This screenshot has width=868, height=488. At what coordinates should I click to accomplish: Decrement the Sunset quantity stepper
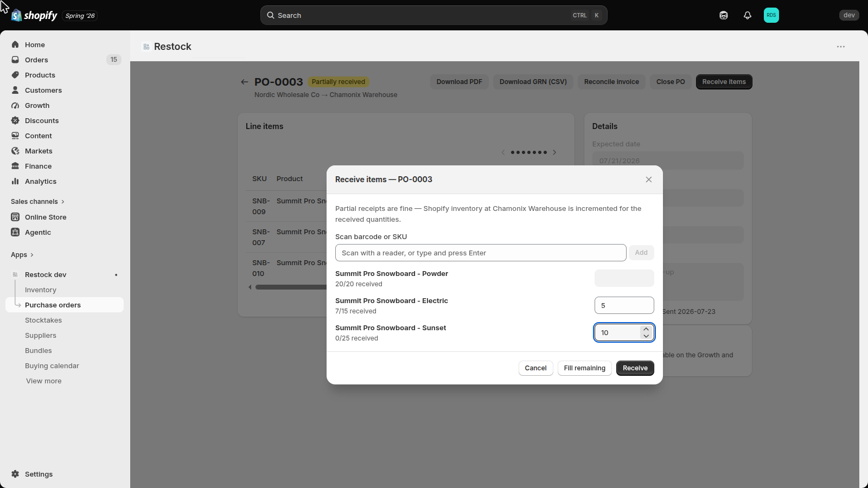(646, 336)
